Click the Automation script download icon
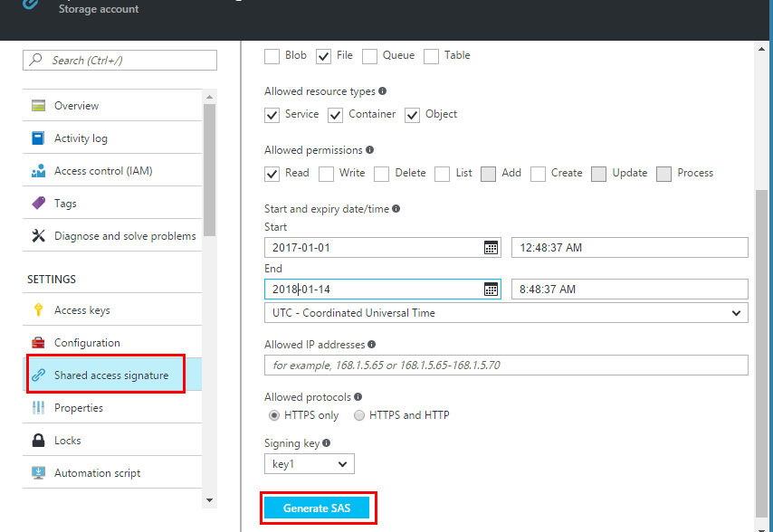The image size is (773, 532). [x=38, y=473]
